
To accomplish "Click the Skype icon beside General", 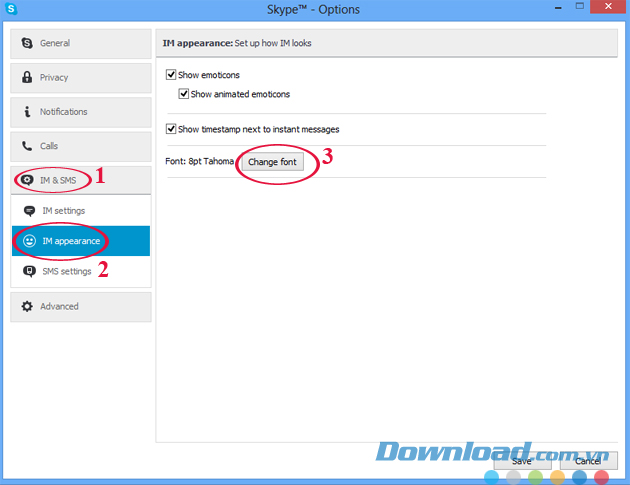I will click(27, 43).
